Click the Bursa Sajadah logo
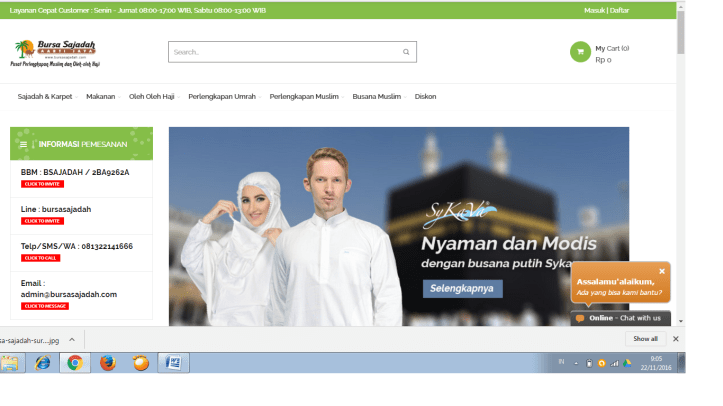The image size is (723, 406). (58, 52)
